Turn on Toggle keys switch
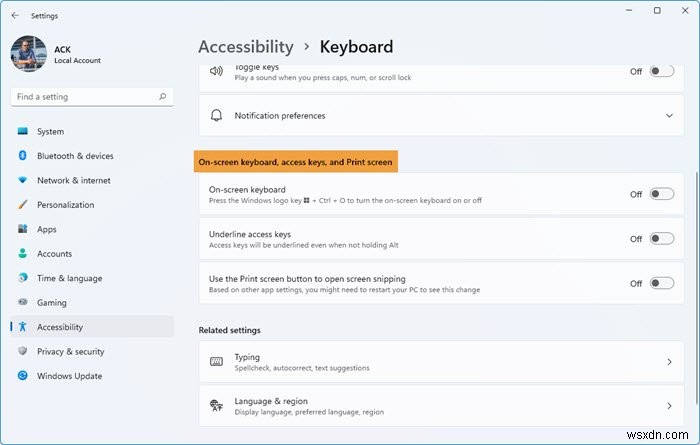Image resolution: width=700 pixels, height=445 pixels. [x=662, y=71]
